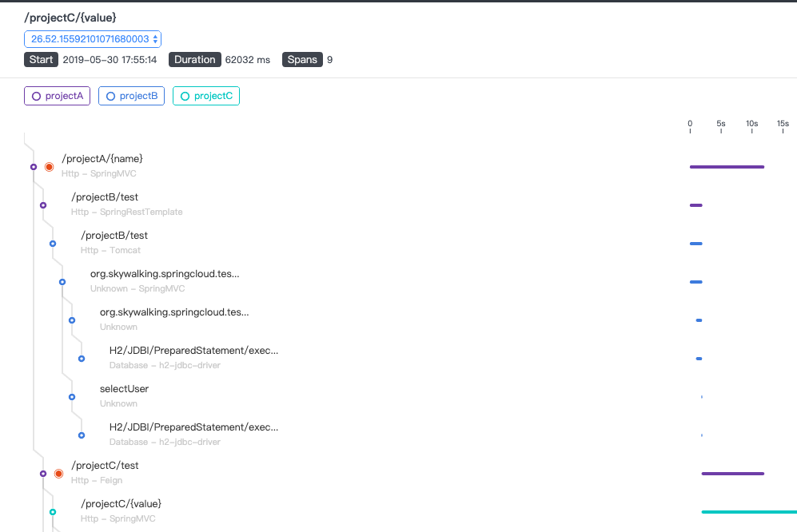Screen dimensions: 797x532
Task: Toggle the projectC service filter
Action: pyautogui.click(x=206, y=96)
